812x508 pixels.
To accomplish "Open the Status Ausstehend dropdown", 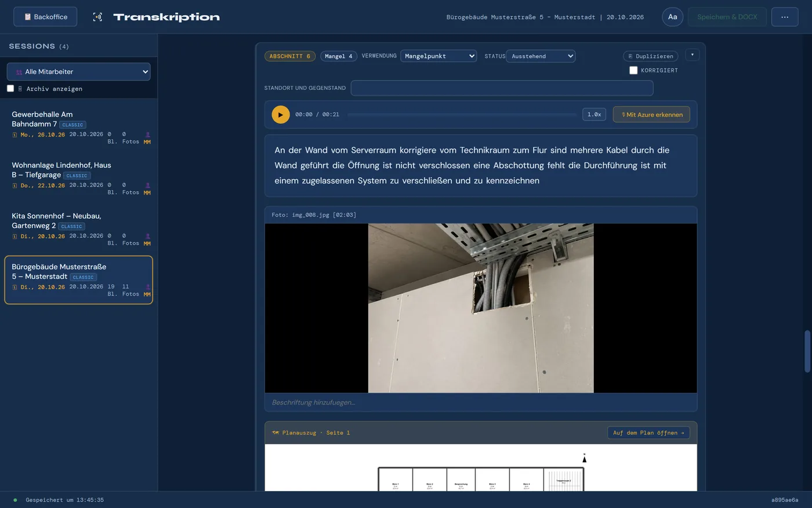I will point(541,56).
